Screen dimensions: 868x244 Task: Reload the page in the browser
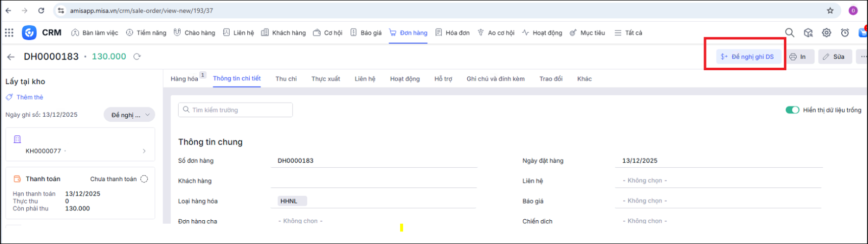(x=41, y=11)
